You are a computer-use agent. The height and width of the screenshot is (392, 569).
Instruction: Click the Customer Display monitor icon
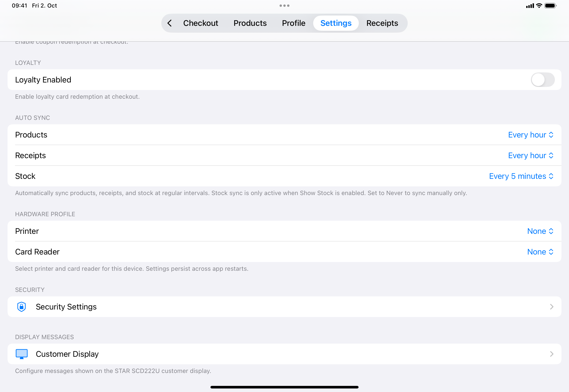tap(22, 354)
